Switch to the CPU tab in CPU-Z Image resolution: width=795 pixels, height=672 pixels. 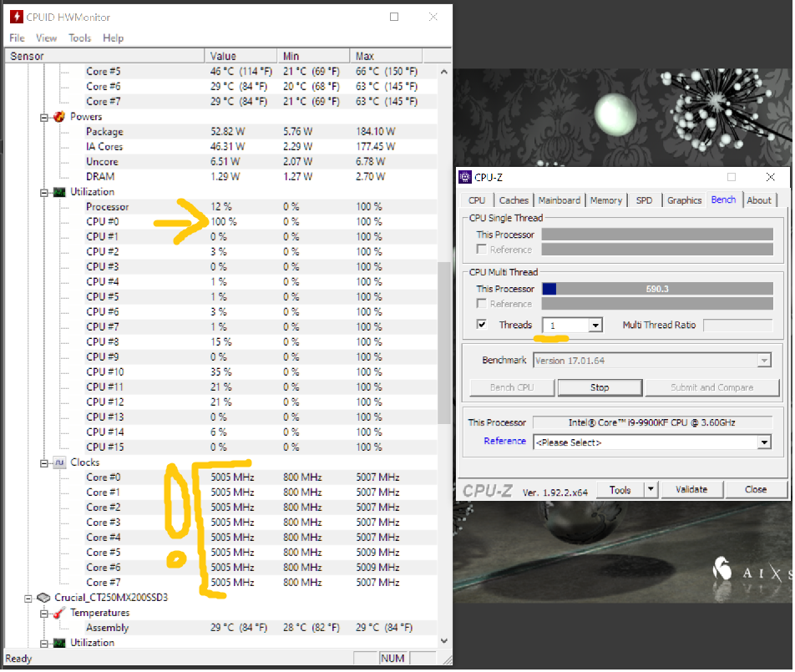[477, 200]
